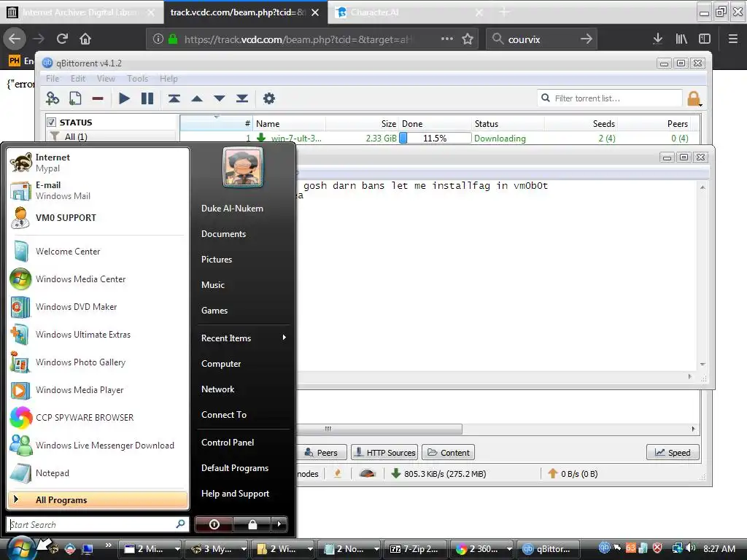Launch CCP SPYWARE BROWSER

point(97,418)
